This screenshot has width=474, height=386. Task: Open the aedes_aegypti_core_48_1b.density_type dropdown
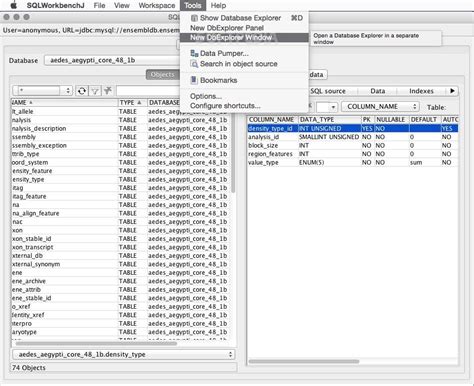[123, 354]
